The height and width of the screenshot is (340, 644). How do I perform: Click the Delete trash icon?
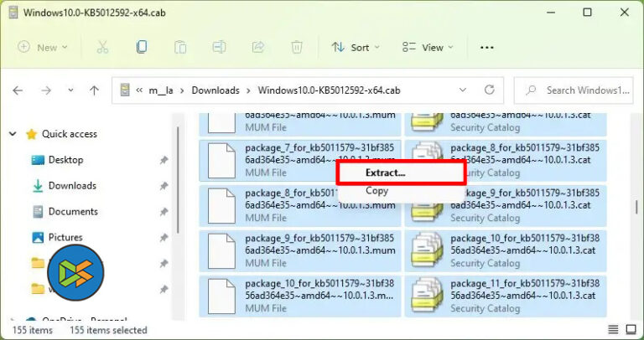297,47
